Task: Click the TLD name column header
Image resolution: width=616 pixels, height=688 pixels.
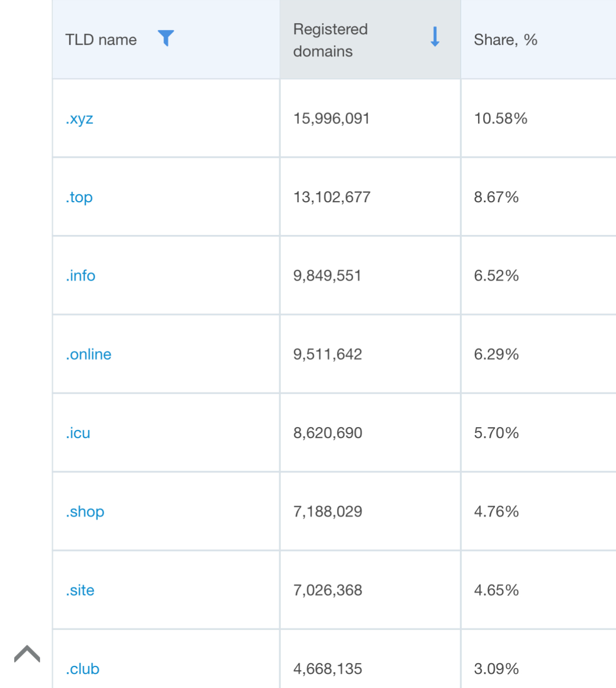Action: 101,40
